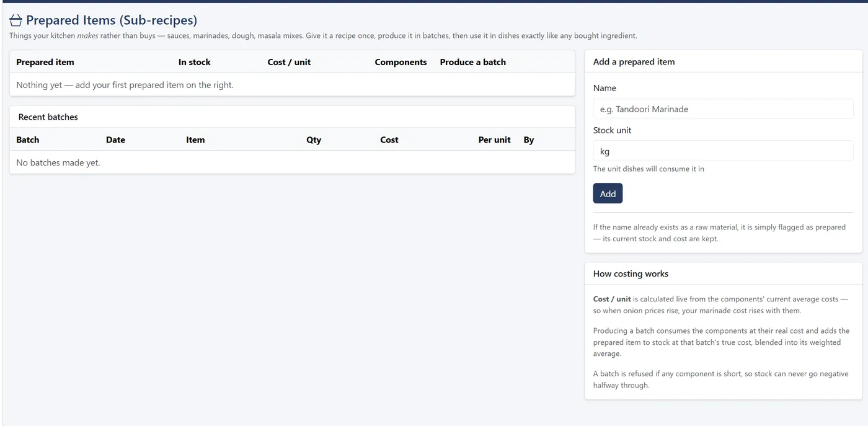Click the 'Nothing yet' empty row message
This screenshot has width=868, height=426.
[x=125, y=85]
